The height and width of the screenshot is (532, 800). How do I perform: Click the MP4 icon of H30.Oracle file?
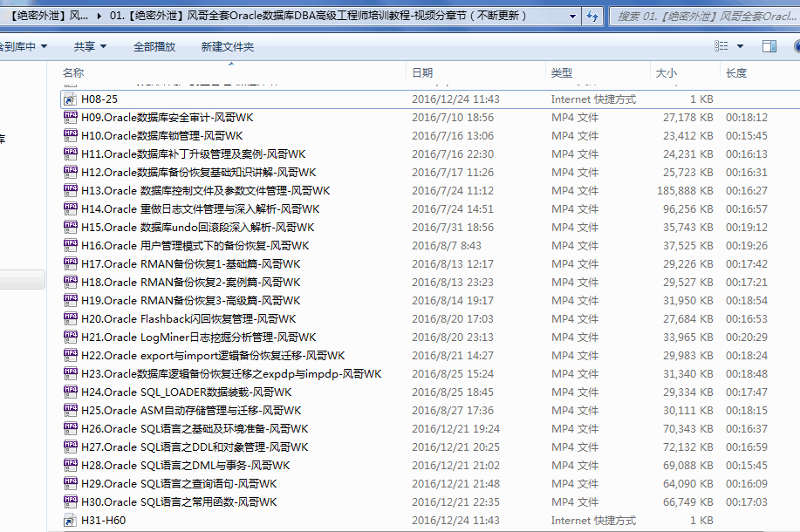point(70,501)
